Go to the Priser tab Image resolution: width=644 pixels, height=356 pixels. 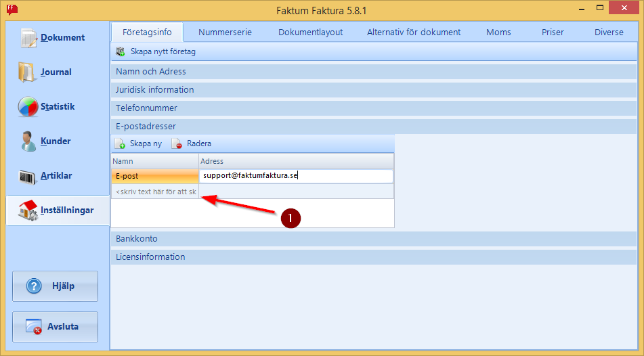[553, 32]
